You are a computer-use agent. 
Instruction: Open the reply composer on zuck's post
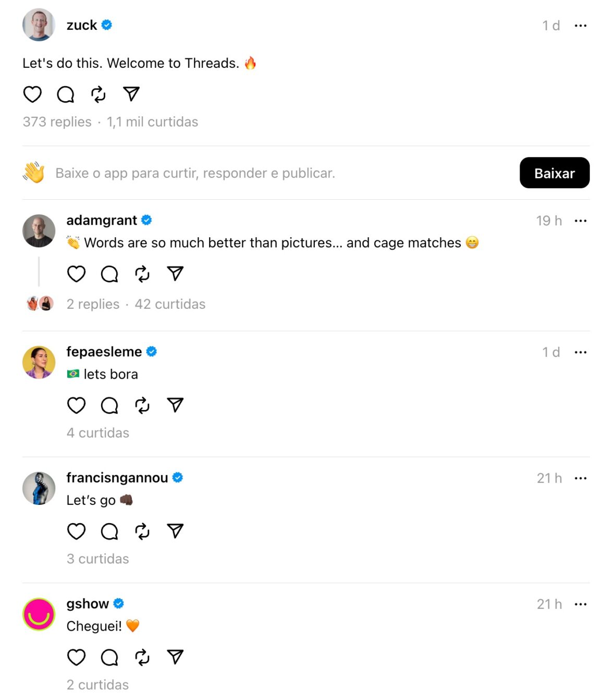click(65, 94)
